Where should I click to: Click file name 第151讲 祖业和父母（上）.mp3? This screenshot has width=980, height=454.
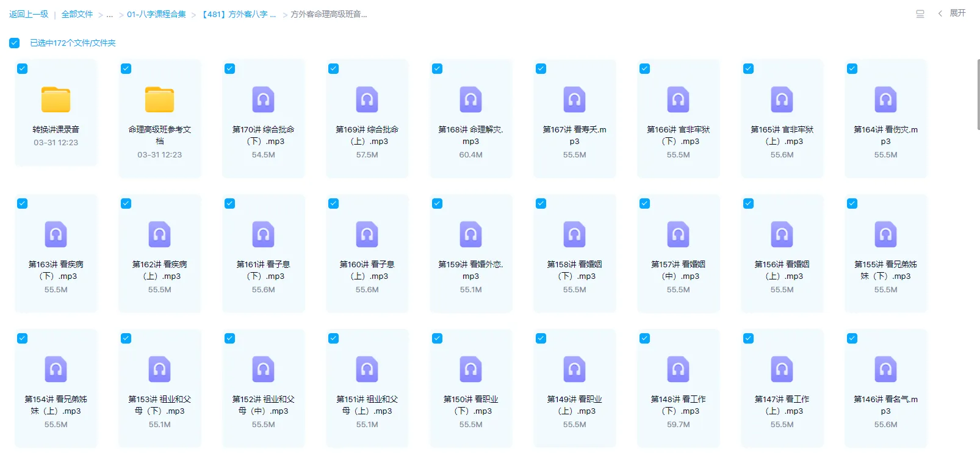pyautogui.click(x=367, y=405)
